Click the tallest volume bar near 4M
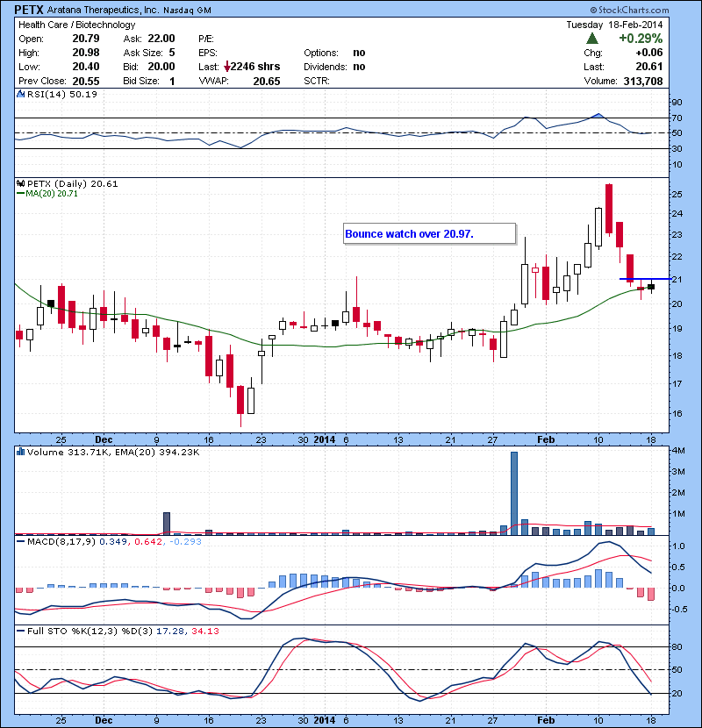 click(x=514, y=493)
